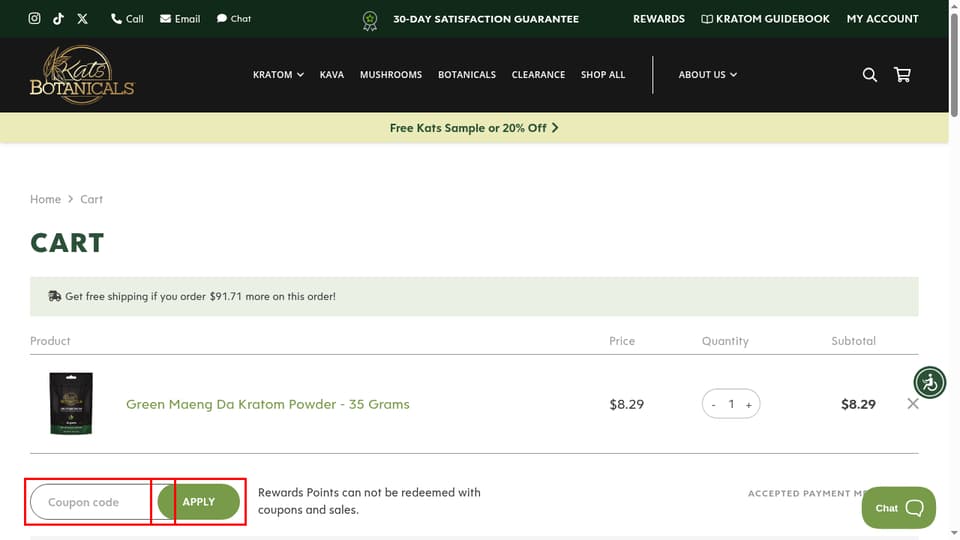Click the Price column header
The height and width of the screenshot is (540, 960).
[622, 341]
